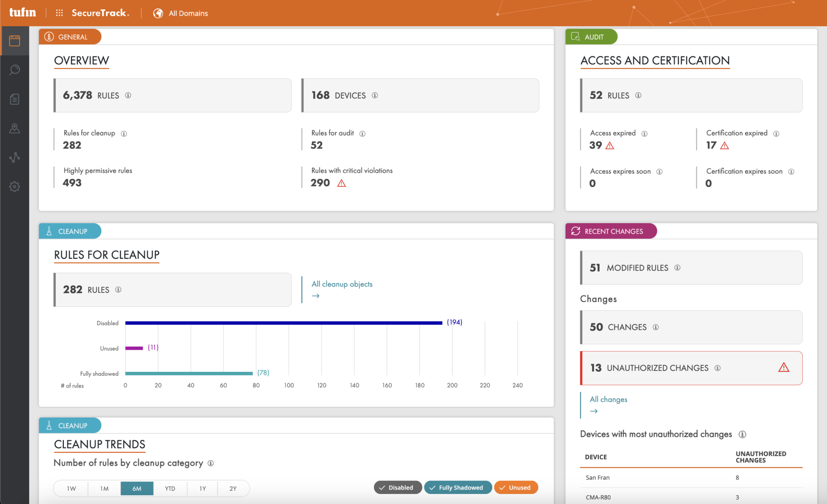Image resolution: width=827 pixels, height=504 pixels.
Task: Click the app launcher grid next to tufin logo
Action: coord(59,13)
